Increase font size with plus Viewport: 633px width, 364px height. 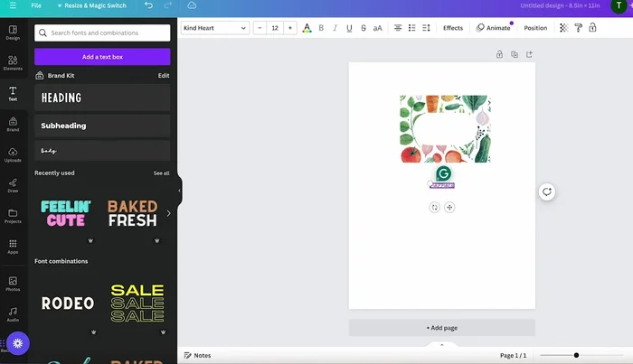[290, 28]
